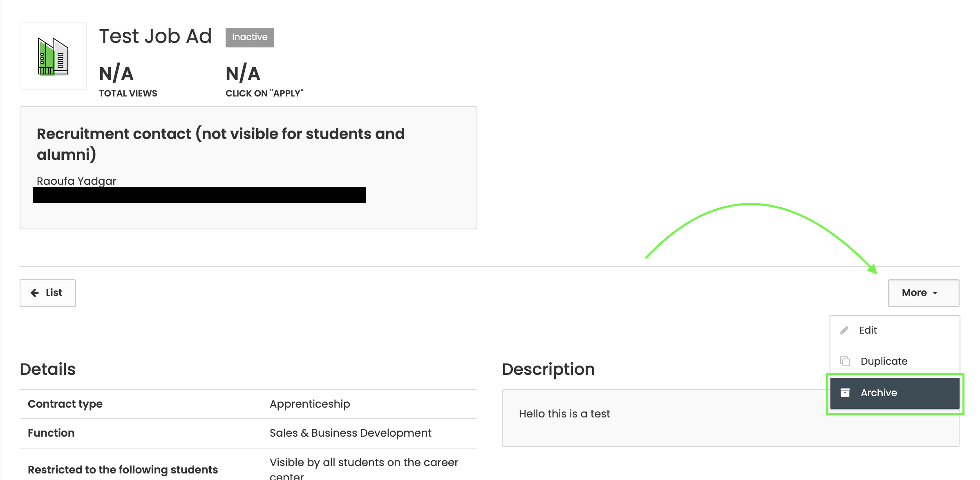Click the Recruitment contact heading
The width and height of the screenshot is (980, 480).
pyautogui.click(x=221, y=144)
